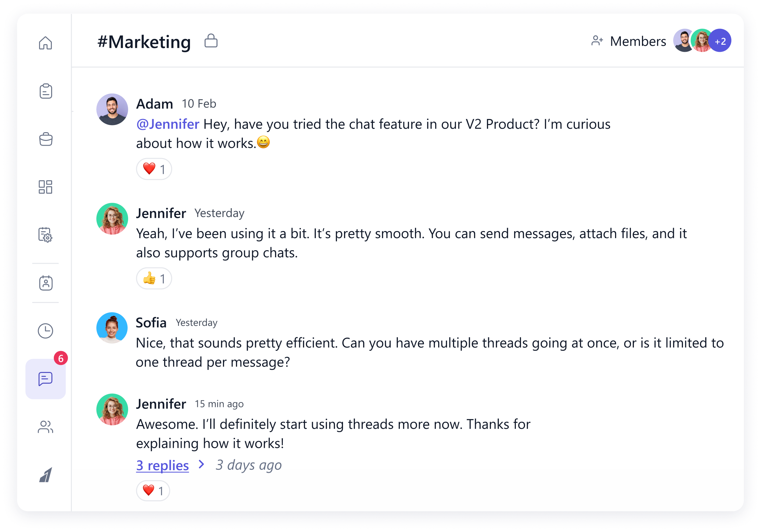Open the chat messages icon with badge

tap(45, 379)
